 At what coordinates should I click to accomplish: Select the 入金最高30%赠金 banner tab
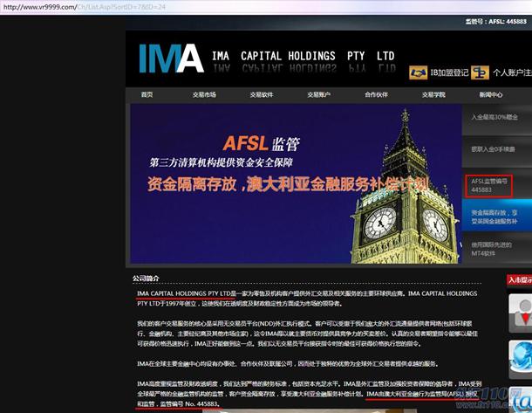[x=497, y=120]
